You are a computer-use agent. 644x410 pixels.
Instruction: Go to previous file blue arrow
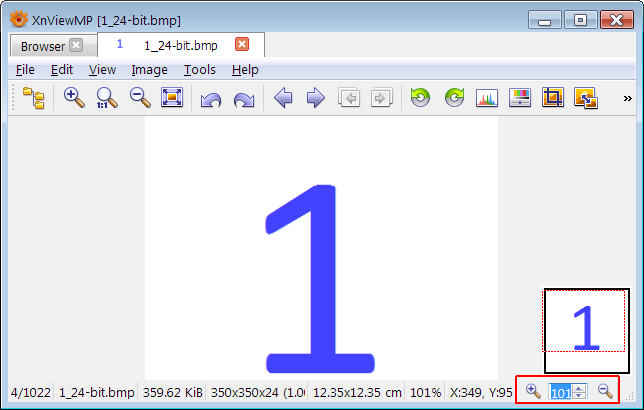point(283,98)
